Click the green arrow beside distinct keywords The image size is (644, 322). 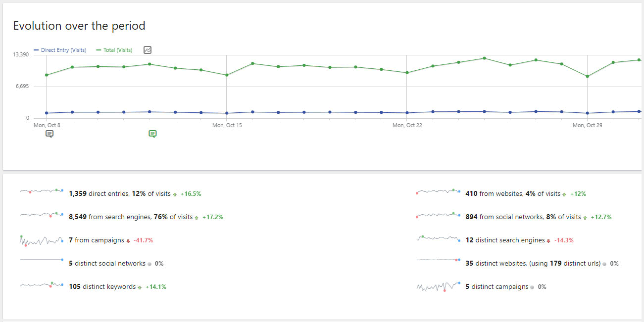(140, 287)
